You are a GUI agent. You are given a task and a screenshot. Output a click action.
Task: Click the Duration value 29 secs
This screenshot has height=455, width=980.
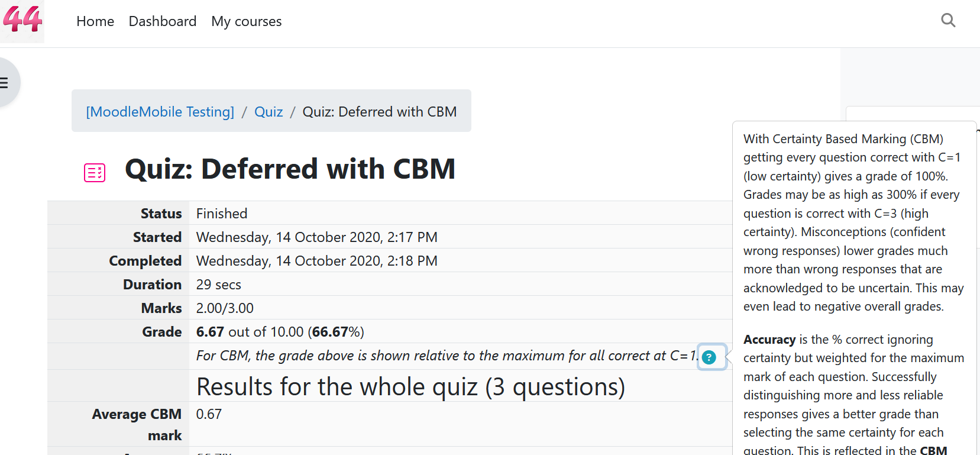pyautogui.click(x=219, y=285)
